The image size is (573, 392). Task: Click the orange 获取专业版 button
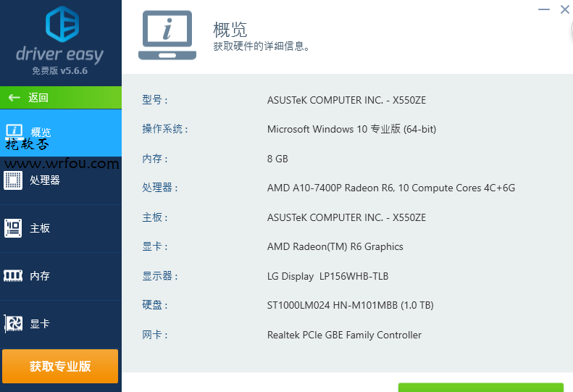[x=60, y=366]
